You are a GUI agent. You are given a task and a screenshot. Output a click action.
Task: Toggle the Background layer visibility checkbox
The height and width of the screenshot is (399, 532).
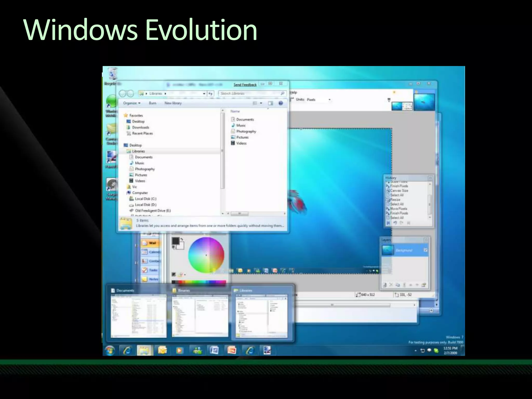(x=425, y=250)
